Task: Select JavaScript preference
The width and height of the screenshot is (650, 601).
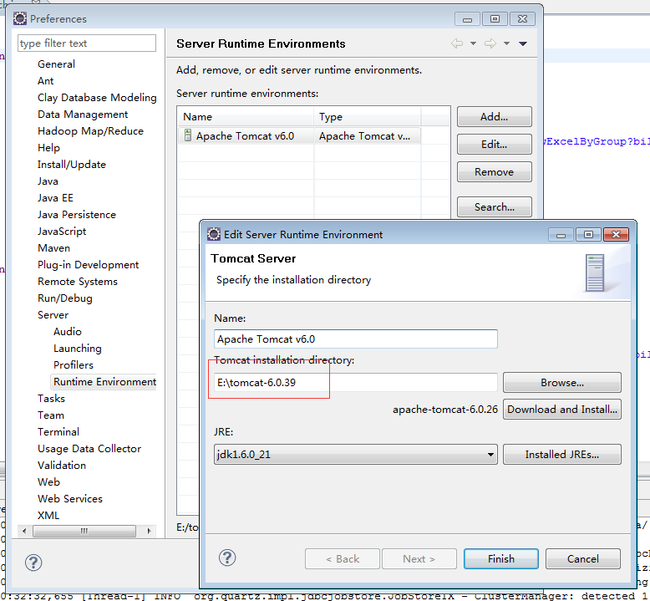Action: (62, 231)
